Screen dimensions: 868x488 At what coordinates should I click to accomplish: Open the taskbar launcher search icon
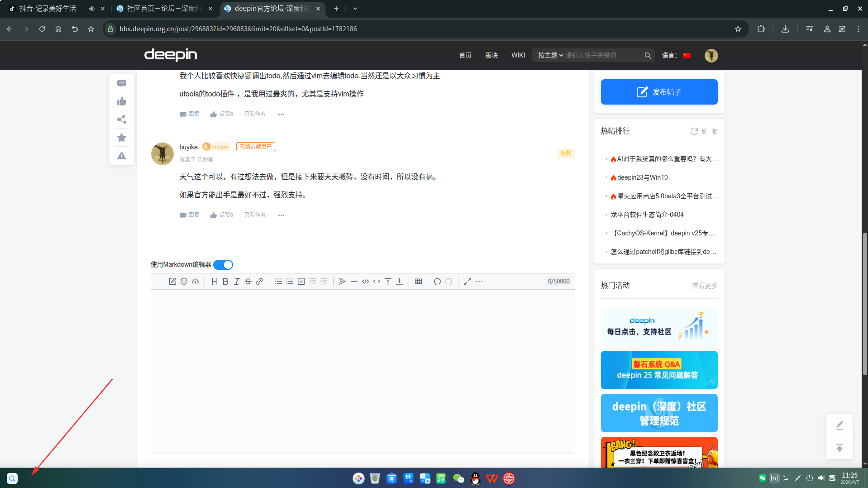pyautogui.click(x=12, y=478)
